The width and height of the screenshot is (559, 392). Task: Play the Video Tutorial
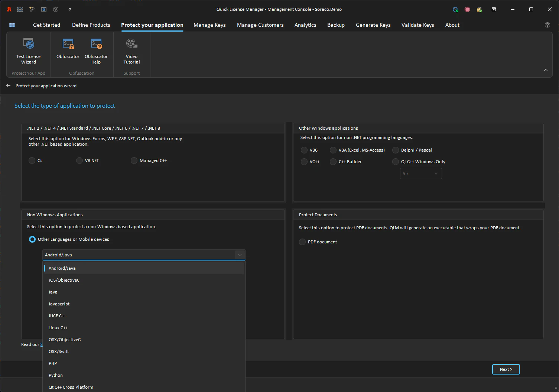click(x=131, y=50)
